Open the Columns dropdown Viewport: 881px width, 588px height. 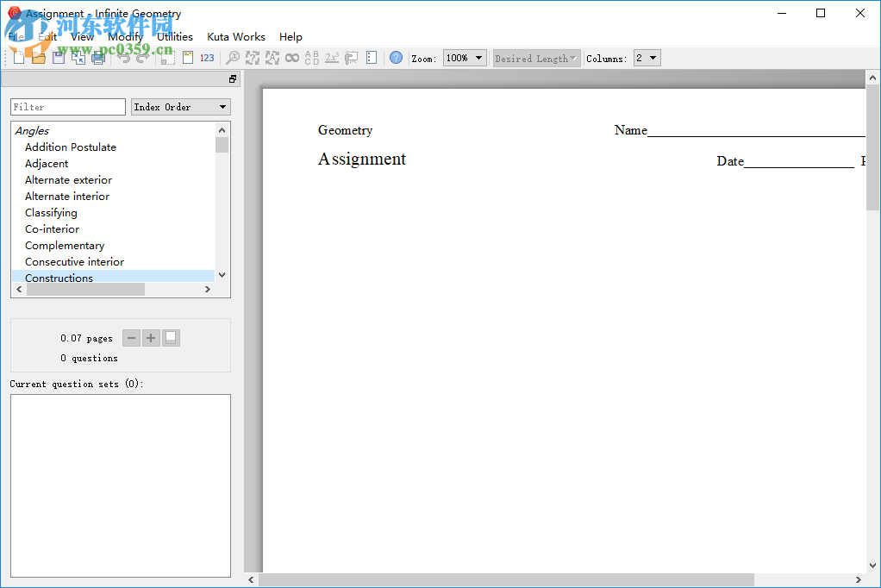(x=647, y=58)
